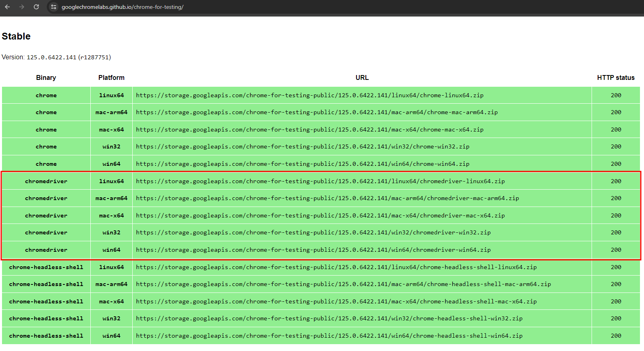Click the Platform column header
644x351 pixels.
pos(111,77)
